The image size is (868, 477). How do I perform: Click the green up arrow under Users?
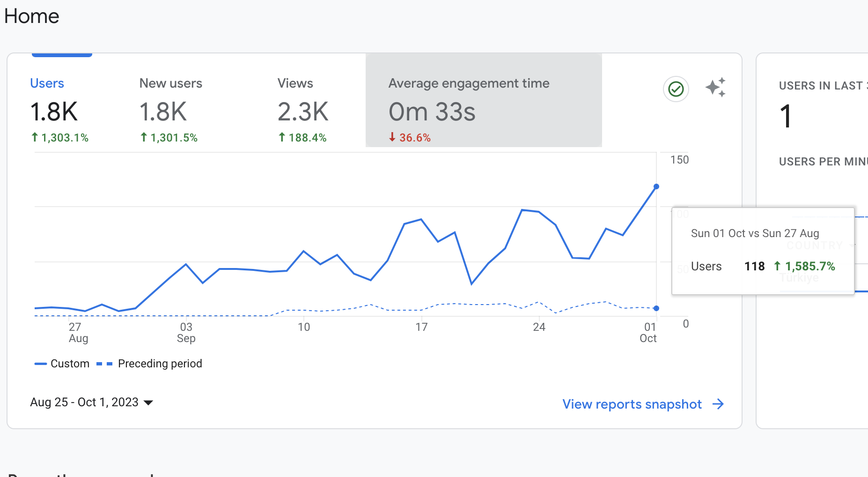coord(35,137)
